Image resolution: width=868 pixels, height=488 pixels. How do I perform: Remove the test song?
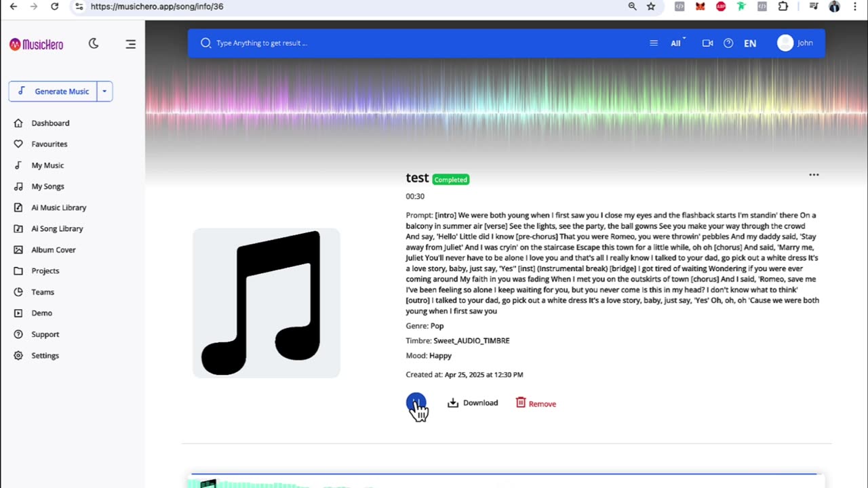tap(536, 403)
